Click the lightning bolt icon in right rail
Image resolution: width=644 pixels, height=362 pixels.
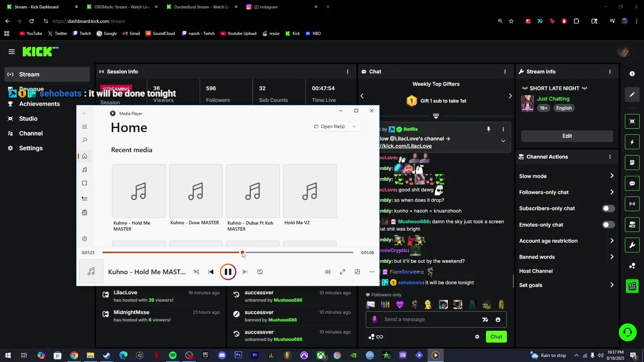click(x=632, y=142)
